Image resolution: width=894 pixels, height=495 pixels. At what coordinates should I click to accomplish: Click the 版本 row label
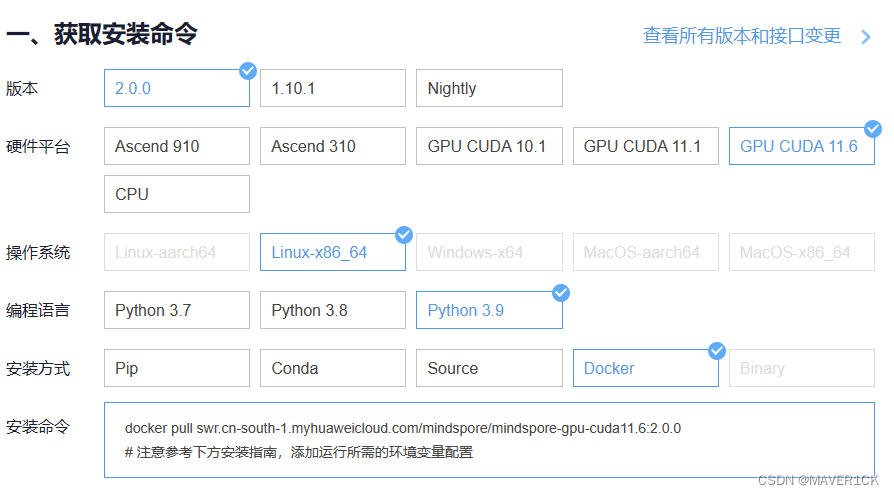(x=22, y=88)
